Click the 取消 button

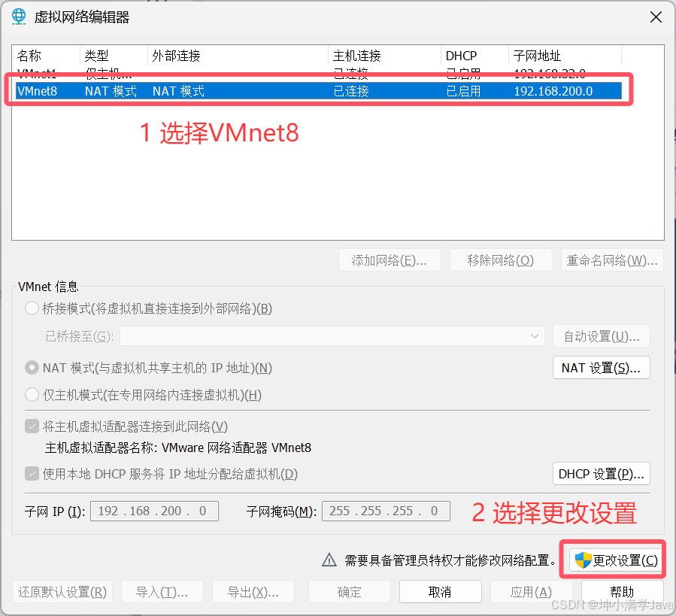point(440,592)
